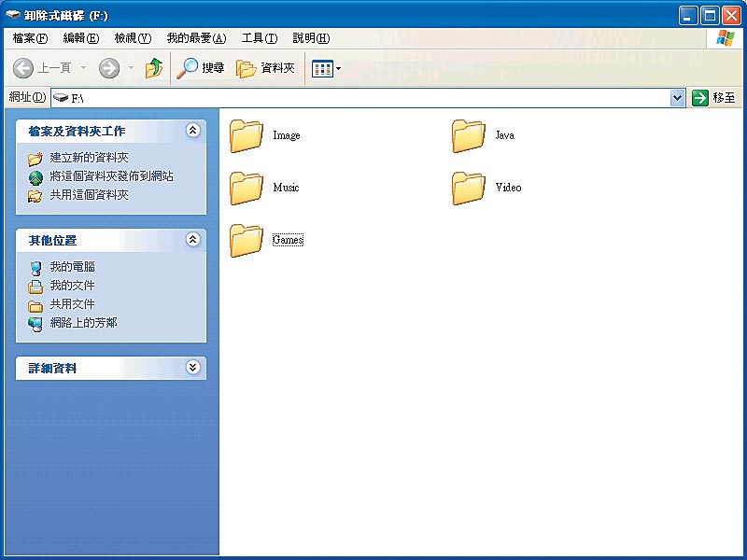Open the Back history dropdown arrow
This screenshot has height=560, width=747.
pos(83,68)
